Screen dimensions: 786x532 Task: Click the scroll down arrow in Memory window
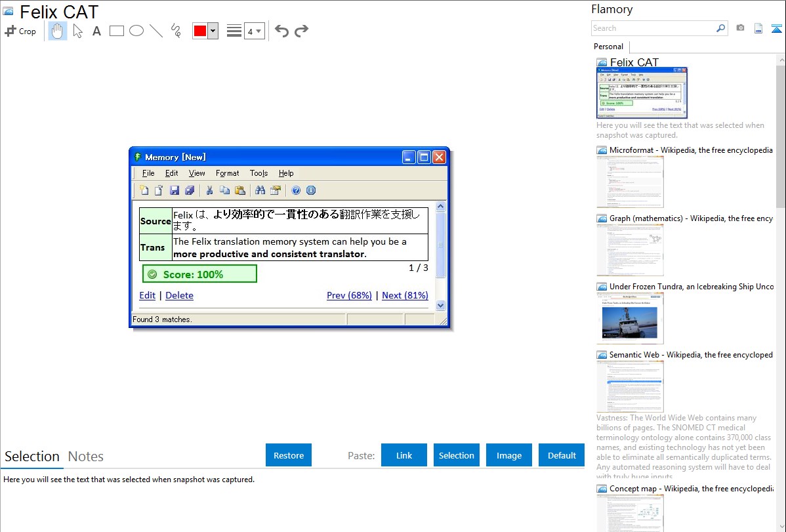coord(441,305)
